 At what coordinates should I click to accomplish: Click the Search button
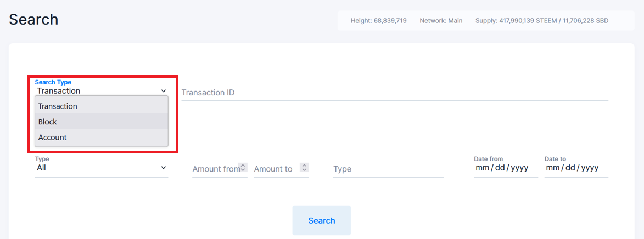click(322, 220)
